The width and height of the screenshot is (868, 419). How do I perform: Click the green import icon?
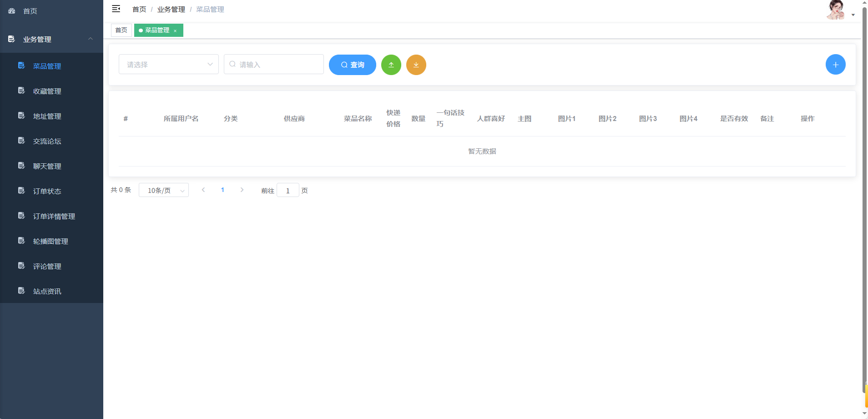point(391,65)
